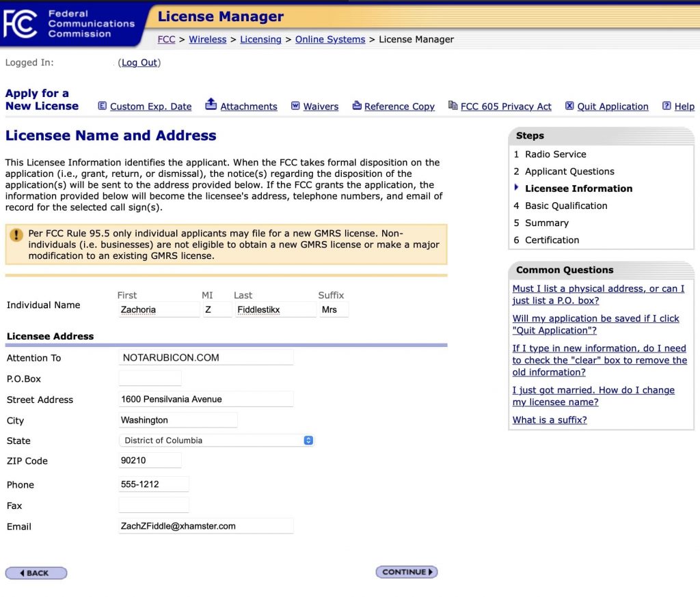700x597 pixels.
Task: Click the 'Licensee Name and Address' heading
Action: (111, 135)
